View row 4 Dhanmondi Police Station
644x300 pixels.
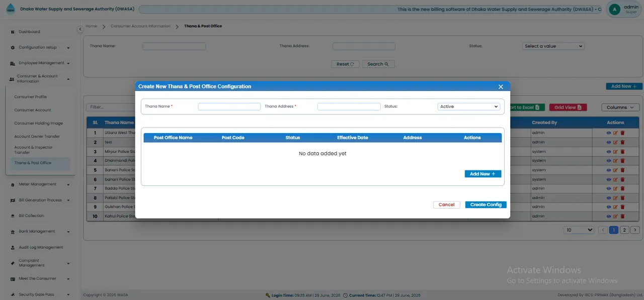[609, 161]
